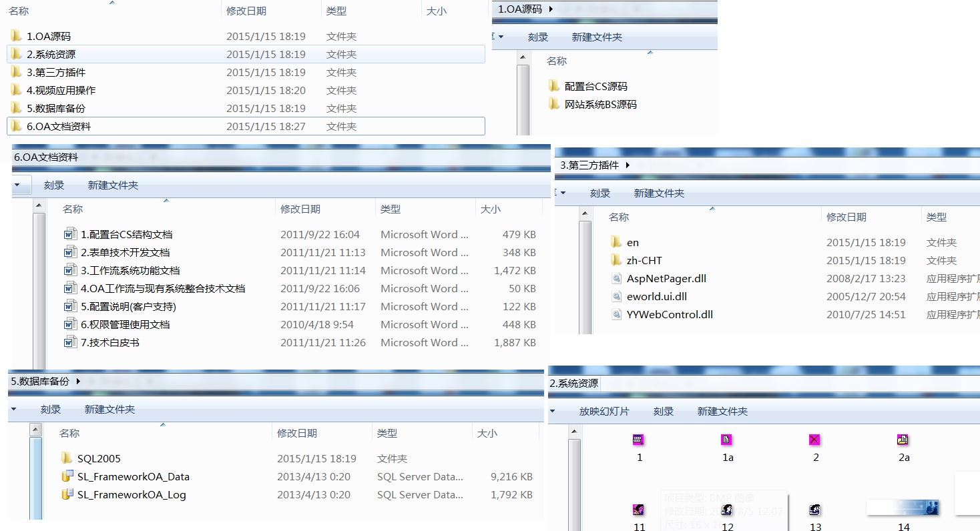Sort by 大小 column in 5.数据库备份 list
The image size is (980, 531).
[x=487, y=434]
